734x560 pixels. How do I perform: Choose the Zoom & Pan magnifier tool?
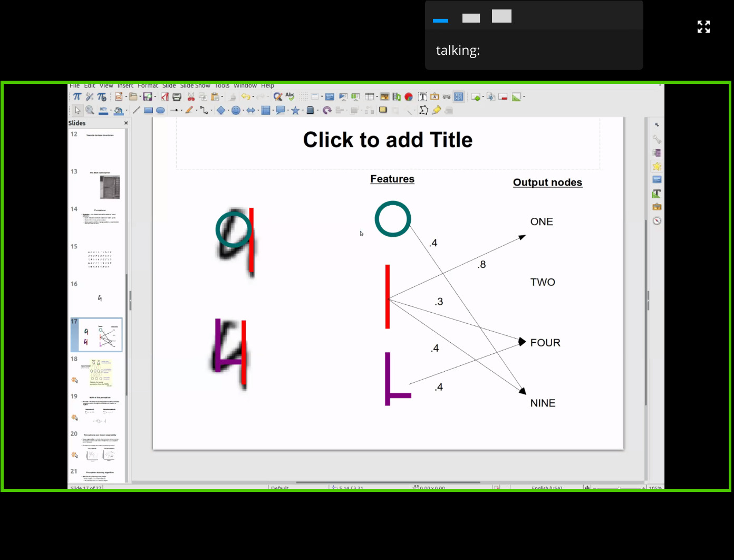coord(90,110)
